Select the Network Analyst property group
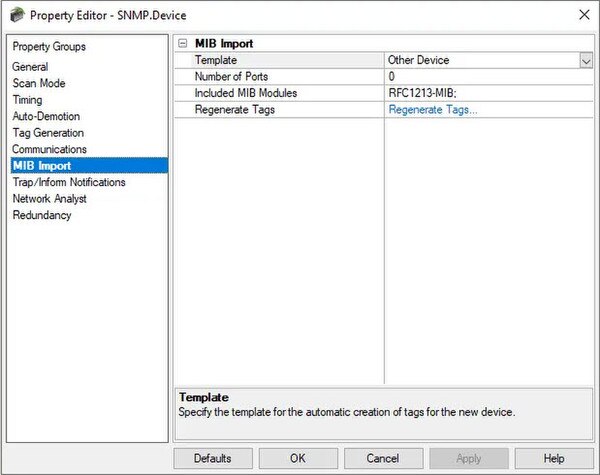600x475 pixels. [49, 198]
